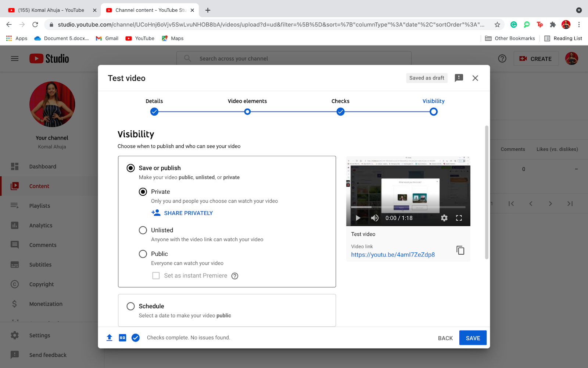This screenshot has width=588, height=368.
Task: Mute the video preview volume
Action: click(374, 218)
